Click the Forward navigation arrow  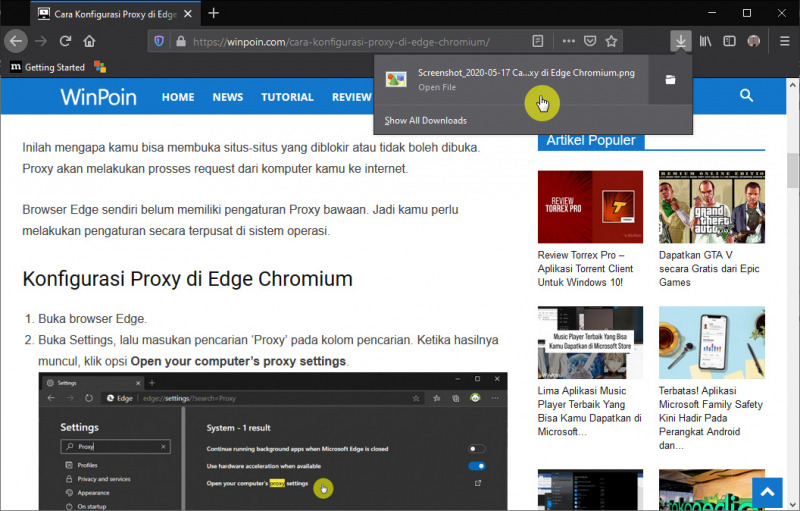(41, 41)
